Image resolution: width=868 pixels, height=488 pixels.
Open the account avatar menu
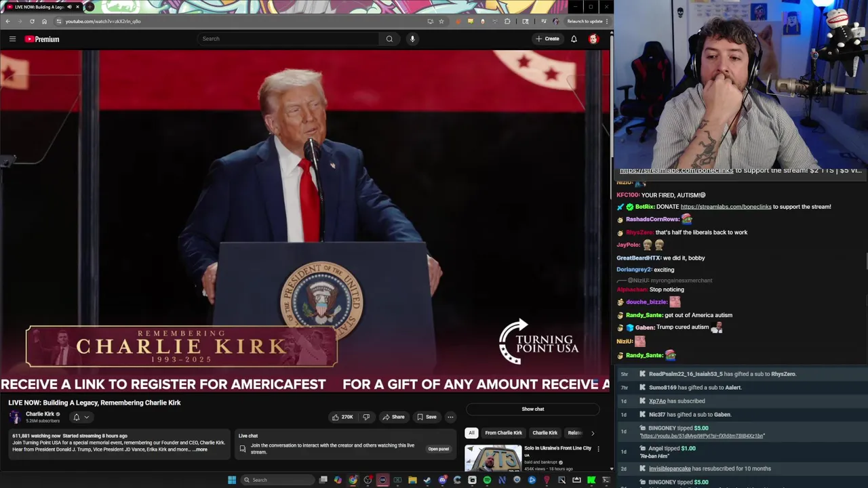pyautogui.click(x=593, y=39)
